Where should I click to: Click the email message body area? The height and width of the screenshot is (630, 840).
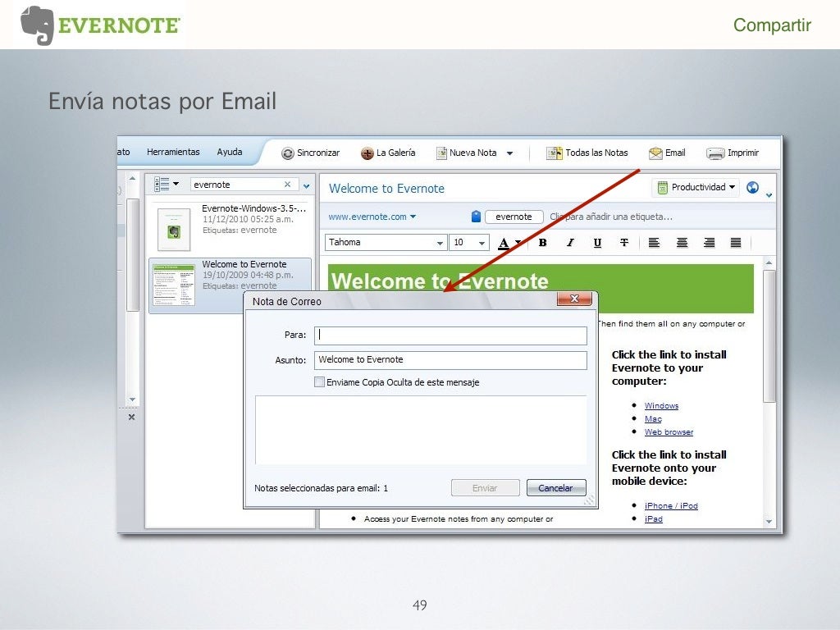coord(421,430)
